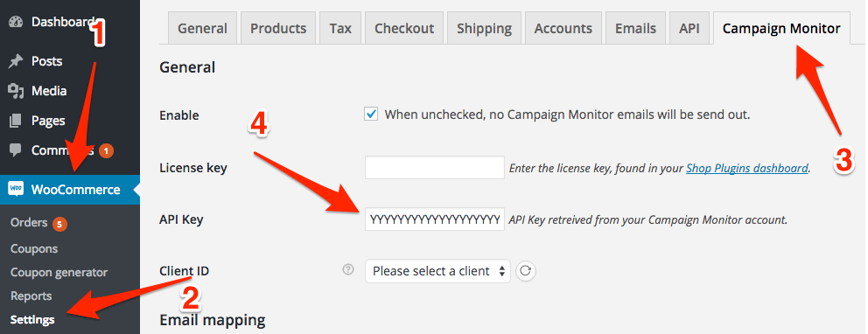This screenshot has height=334, width=868.
Task: Click the Media library icon
Action: coord(16,91)
